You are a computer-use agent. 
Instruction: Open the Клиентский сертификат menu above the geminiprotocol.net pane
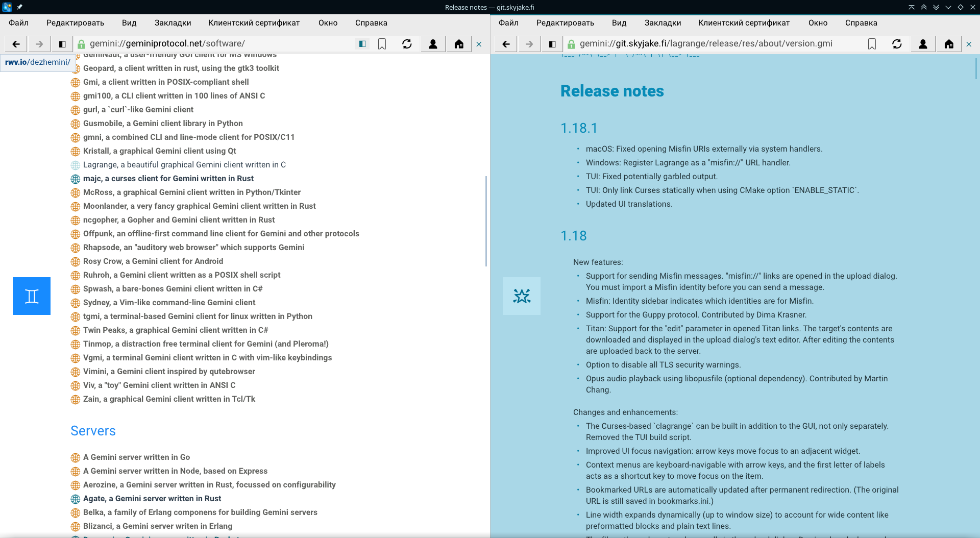[x=254, y=23]
